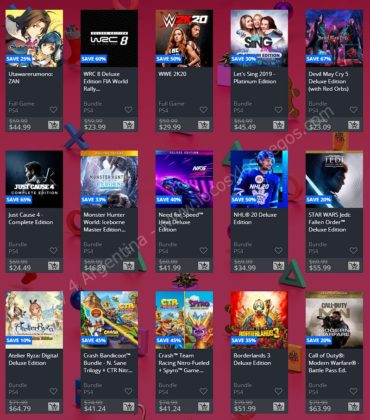Add WRC 8 Deluxe Edition to cart
This screenshot has width=370, height=420.
[x=128, y=125]
